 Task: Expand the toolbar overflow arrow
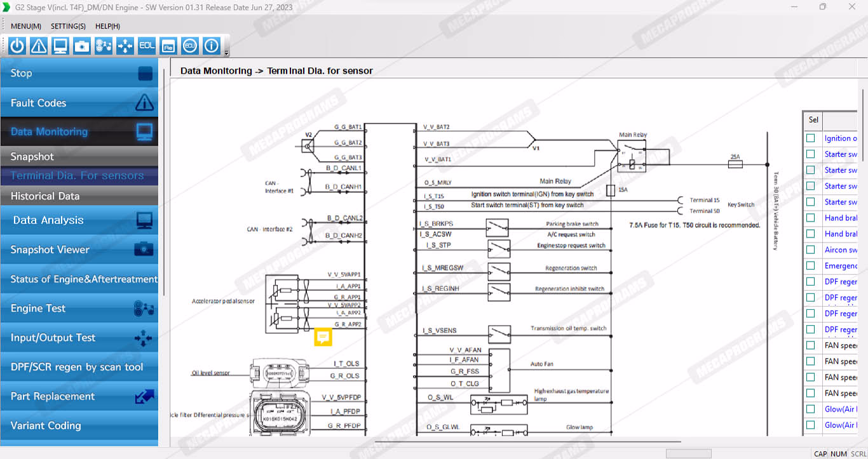[227, 53]
